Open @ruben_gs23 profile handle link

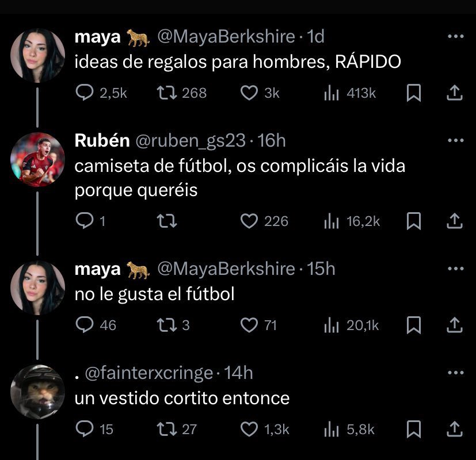[191, 140]
